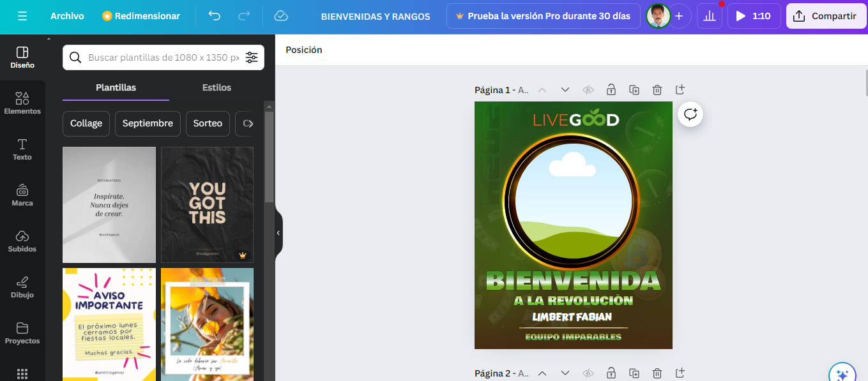Switch to the Estilos tab

[x=217, y=88]
